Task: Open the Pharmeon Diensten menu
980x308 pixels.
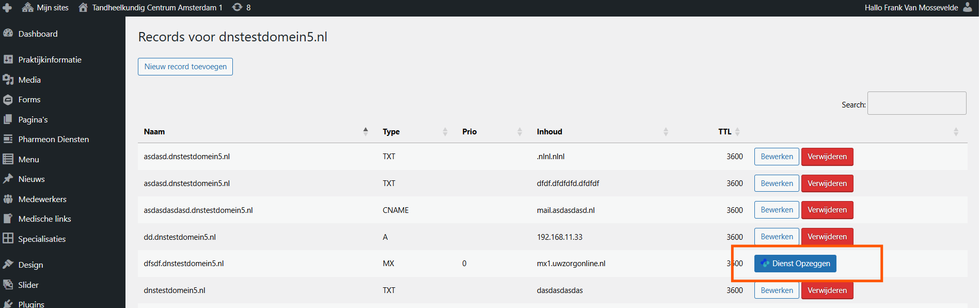Action: click(53, 140)
